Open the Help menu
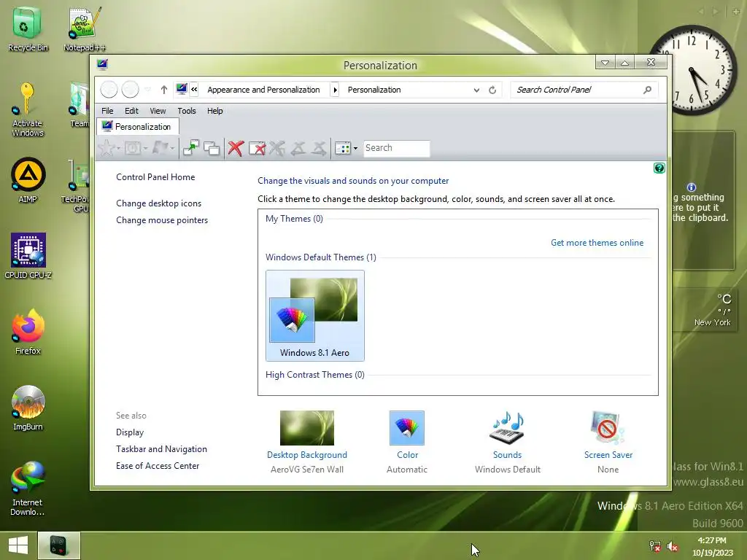747x560 pixels. coord(215,111)
